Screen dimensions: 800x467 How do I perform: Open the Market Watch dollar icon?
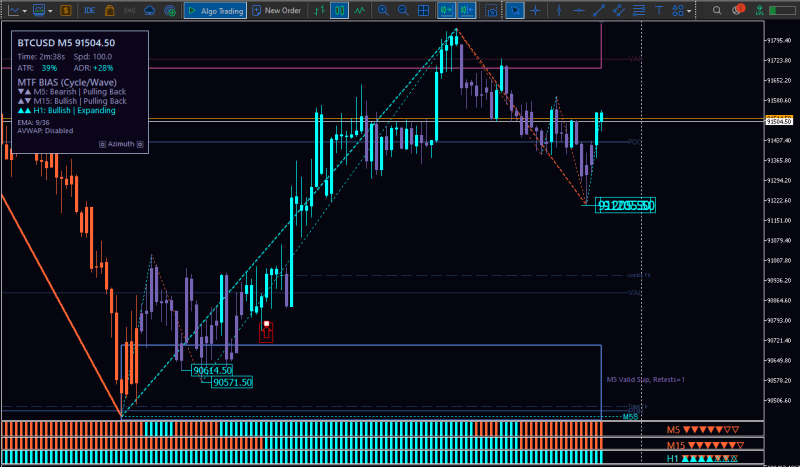[x=65, y=10]
